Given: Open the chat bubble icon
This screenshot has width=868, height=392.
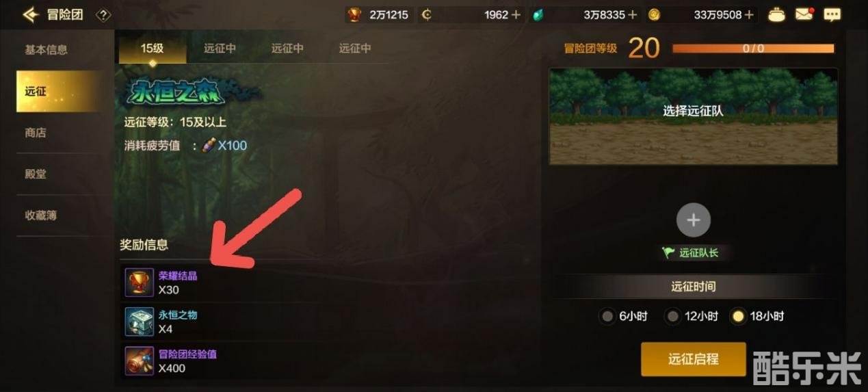Looking at the screenshot, I should click(832, 14).
